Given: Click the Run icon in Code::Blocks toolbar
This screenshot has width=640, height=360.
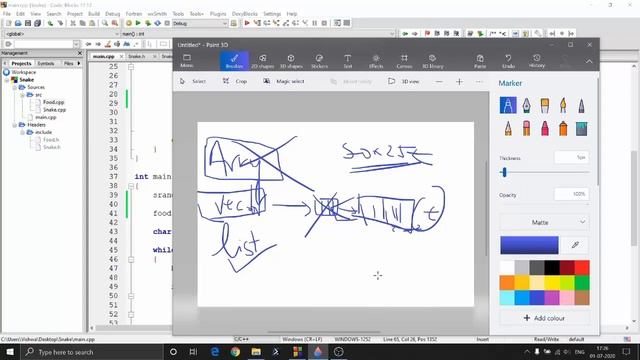Looking at the screenshot, I should 138,23.
